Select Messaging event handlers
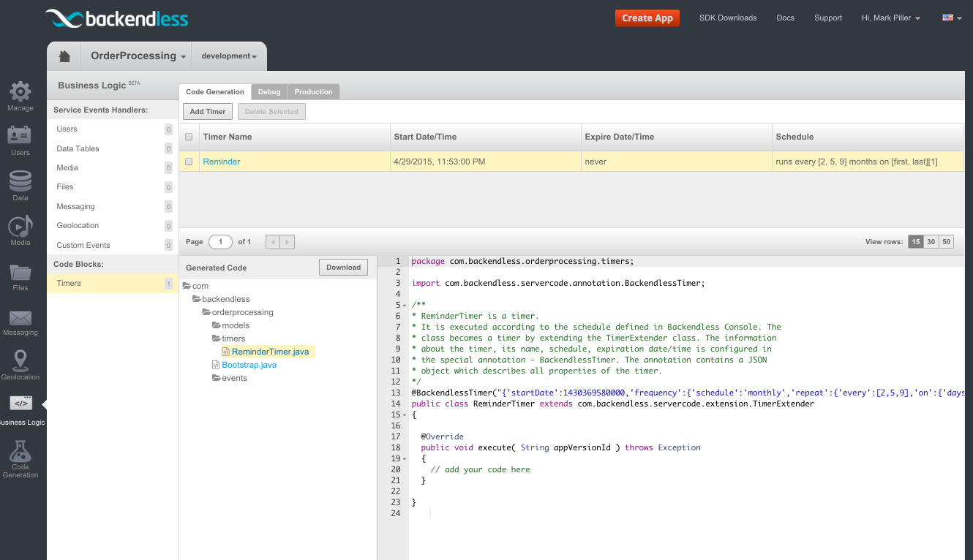This screenshot has height=560, width=973. pyautogui.click(x=113, y=206)
